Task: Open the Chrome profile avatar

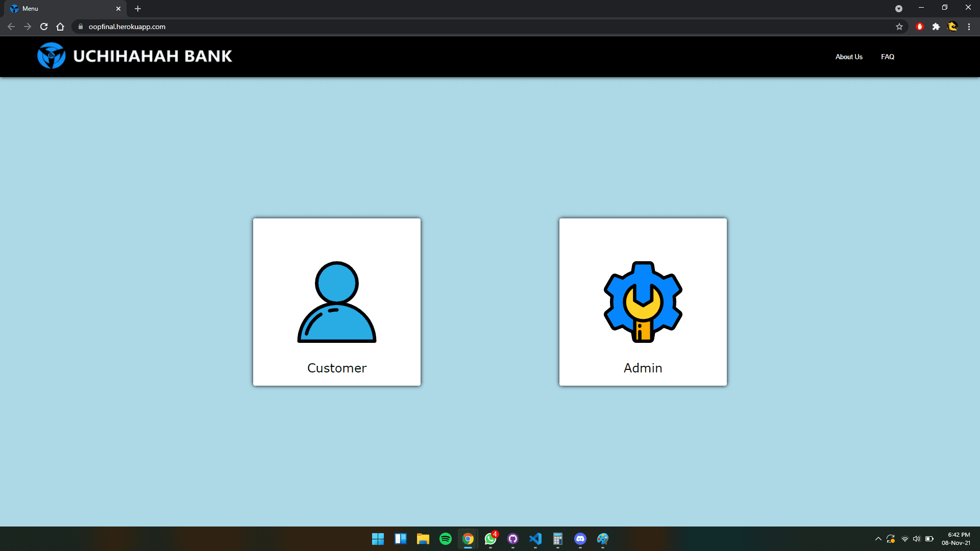Action: click(x=952, y=27)
